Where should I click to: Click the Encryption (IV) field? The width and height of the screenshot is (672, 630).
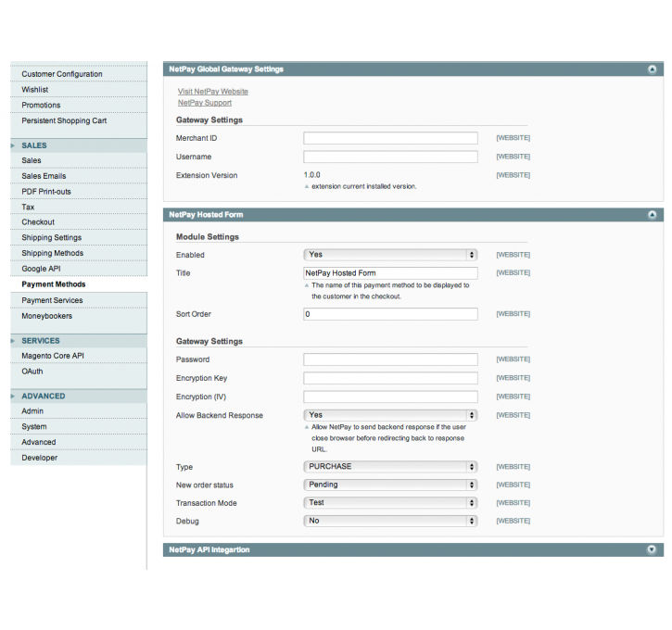[x=390, y=397]
